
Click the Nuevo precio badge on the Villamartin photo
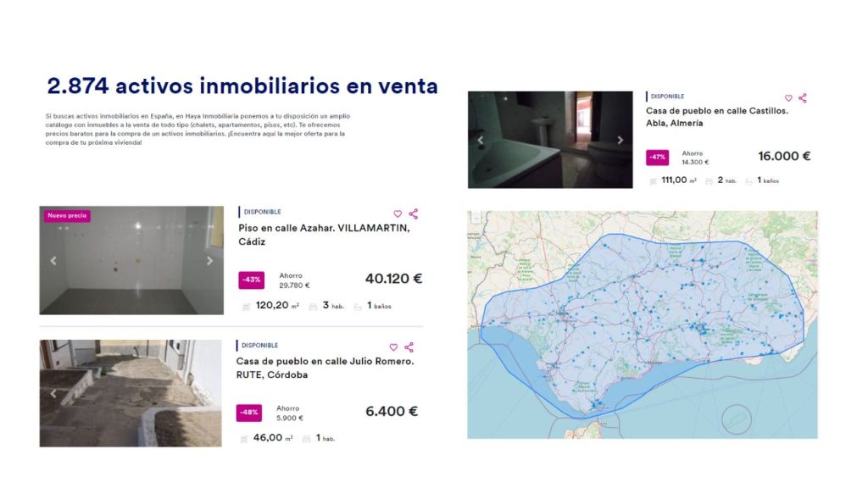pyautogui.click(x=70, y=216)
